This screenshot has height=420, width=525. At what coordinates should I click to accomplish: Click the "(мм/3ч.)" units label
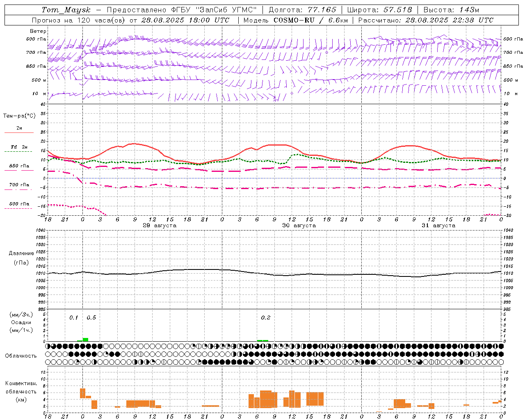(21, 315)
